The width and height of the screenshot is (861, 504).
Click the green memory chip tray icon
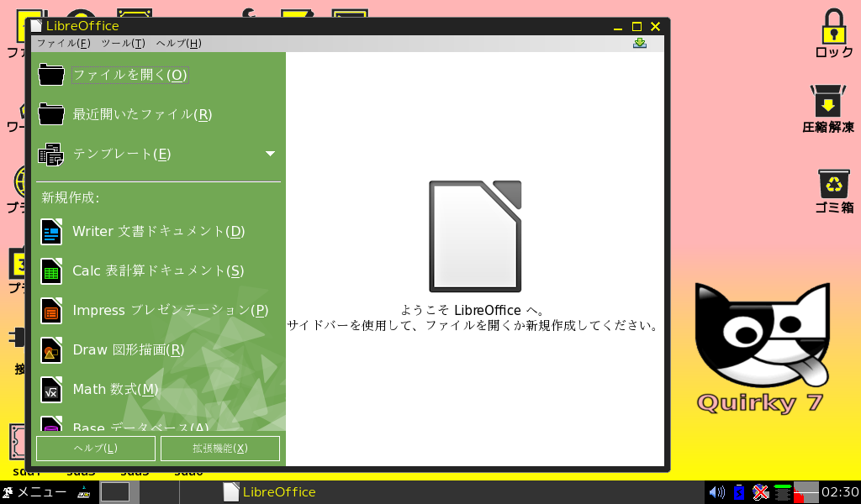(x=783, y=492)
